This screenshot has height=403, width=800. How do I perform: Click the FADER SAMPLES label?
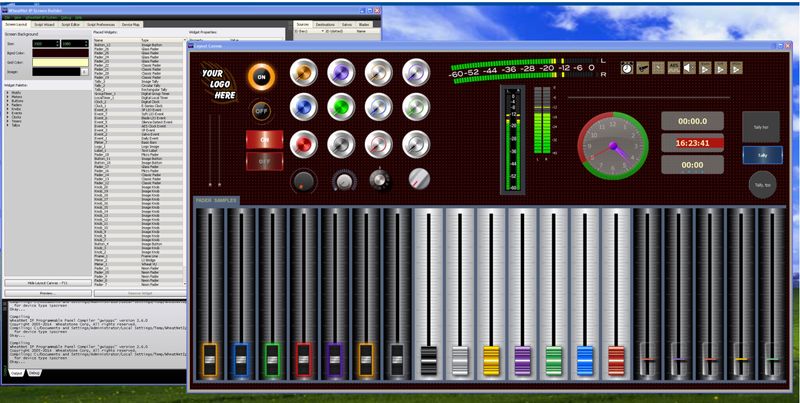pos(216,200)
